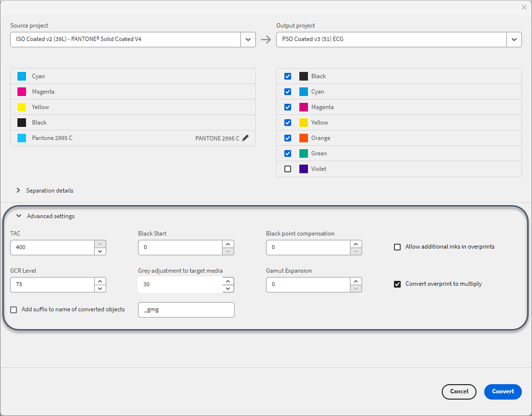The image size is (532, 416).
Task: Click the Black point compensation field
Action: [308, 248]
